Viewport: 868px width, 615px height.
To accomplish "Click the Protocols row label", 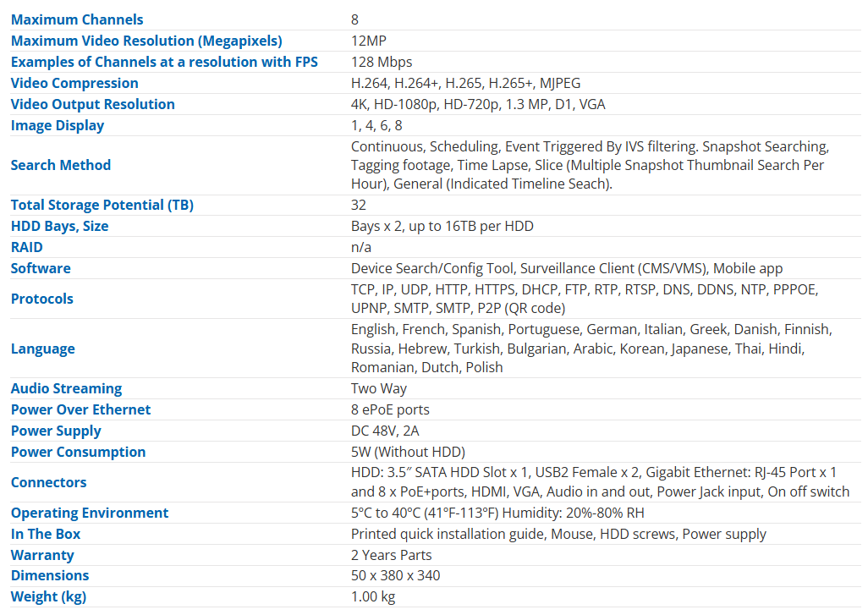I will tap(42, 299).
